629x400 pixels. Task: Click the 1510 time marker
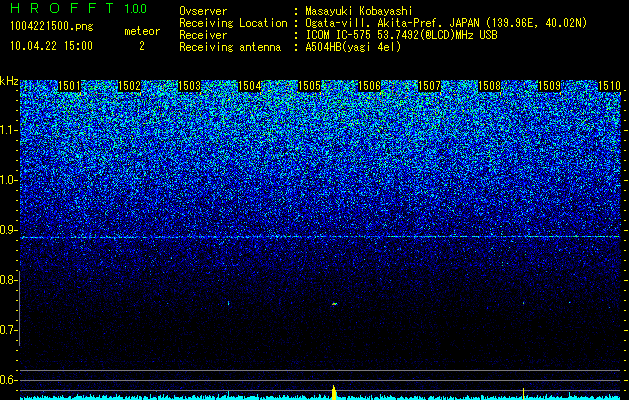pos(609,86)
